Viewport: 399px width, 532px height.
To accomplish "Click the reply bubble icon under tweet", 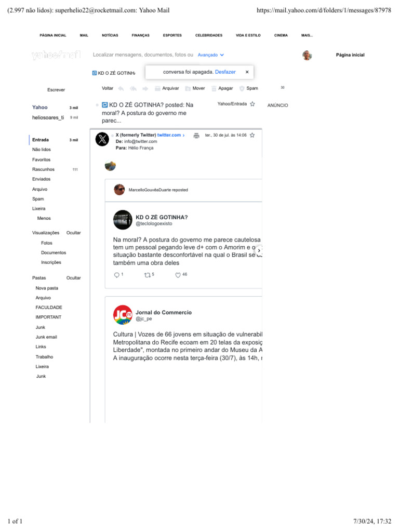I will (117, 275).
